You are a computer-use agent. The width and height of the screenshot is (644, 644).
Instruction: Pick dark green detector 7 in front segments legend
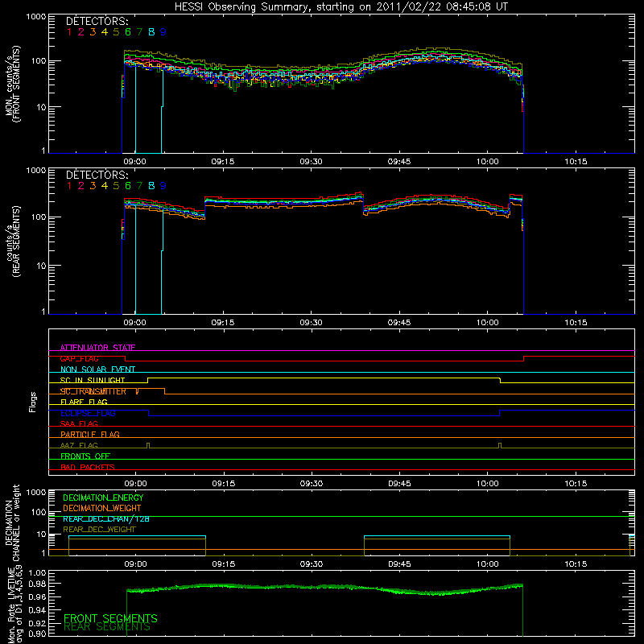(x=139, y=32)
